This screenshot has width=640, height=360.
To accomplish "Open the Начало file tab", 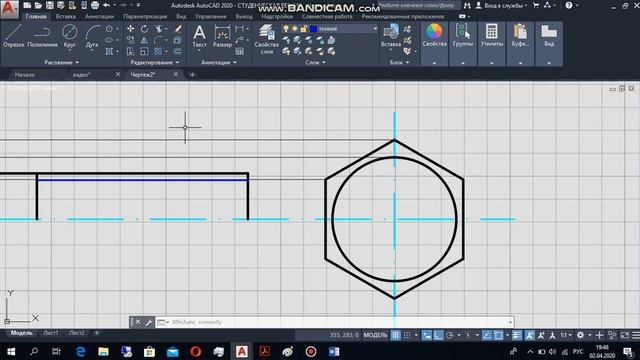I will tap(24, 75).
